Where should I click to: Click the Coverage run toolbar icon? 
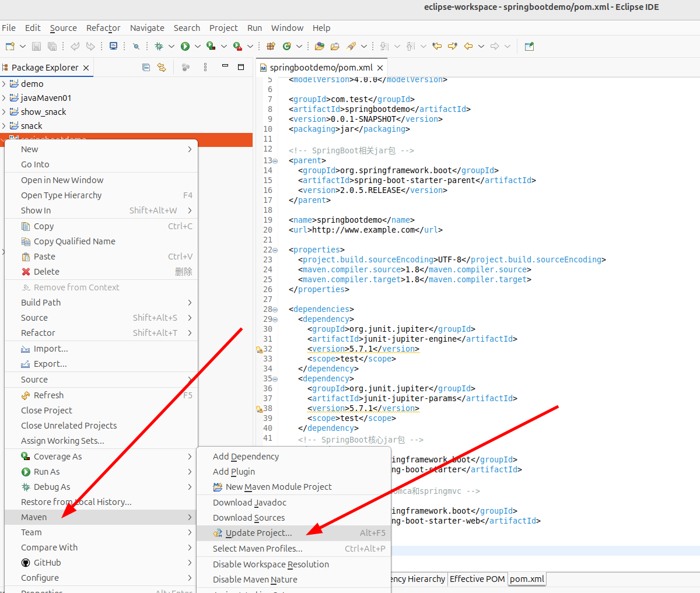tap(211, 46)
